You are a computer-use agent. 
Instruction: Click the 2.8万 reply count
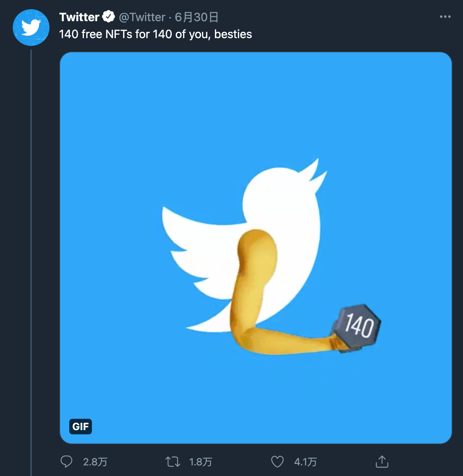[x=95, y=462]
